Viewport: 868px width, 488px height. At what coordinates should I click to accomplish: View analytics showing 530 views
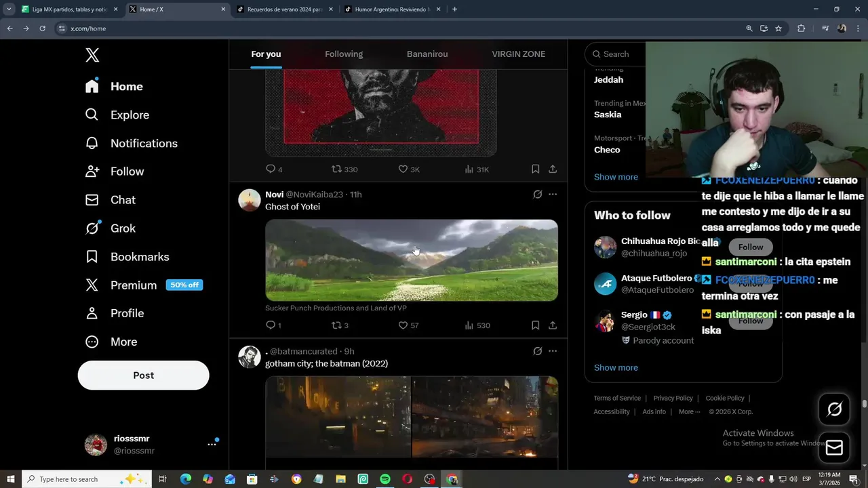coord(477,325)
